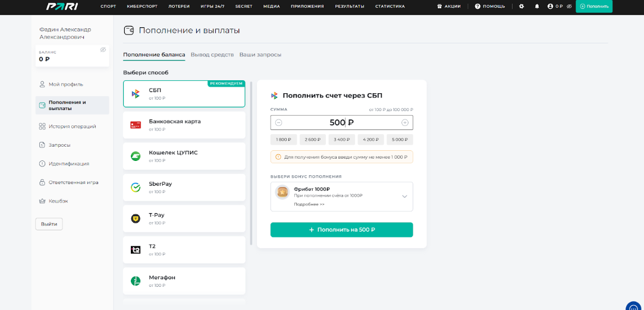644x310 pixels.
Task: Switch to Пополнение баланса tab
Action: (154, 55)
